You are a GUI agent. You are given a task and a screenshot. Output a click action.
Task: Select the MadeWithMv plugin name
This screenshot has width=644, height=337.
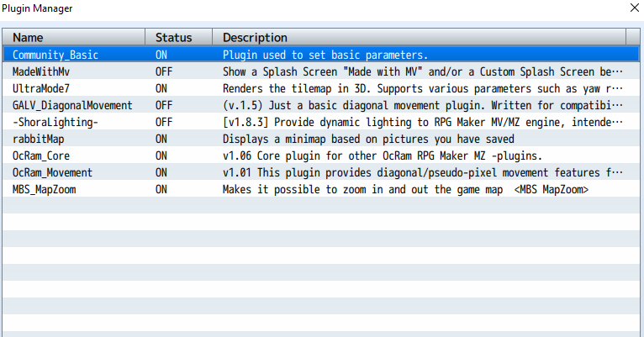41,71
